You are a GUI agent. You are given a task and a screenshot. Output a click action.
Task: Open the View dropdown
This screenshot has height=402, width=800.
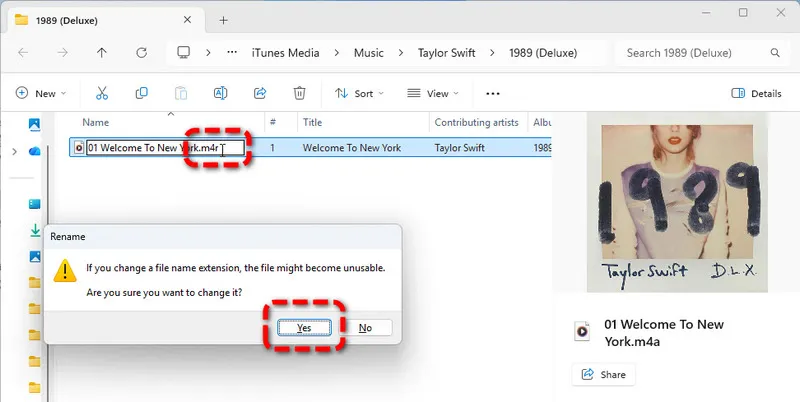click(433, 93)
